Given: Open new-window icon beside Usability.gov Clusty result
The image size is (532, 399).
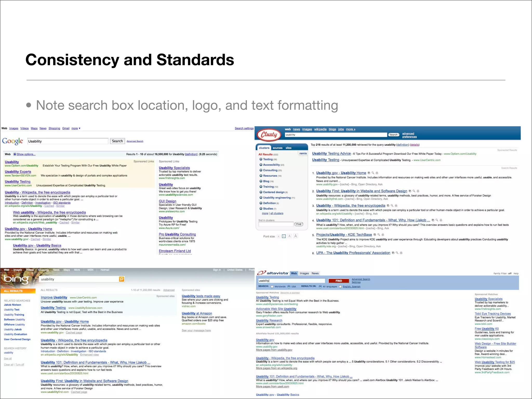Looking at the screenshot, I should click(x=369, y=173).
